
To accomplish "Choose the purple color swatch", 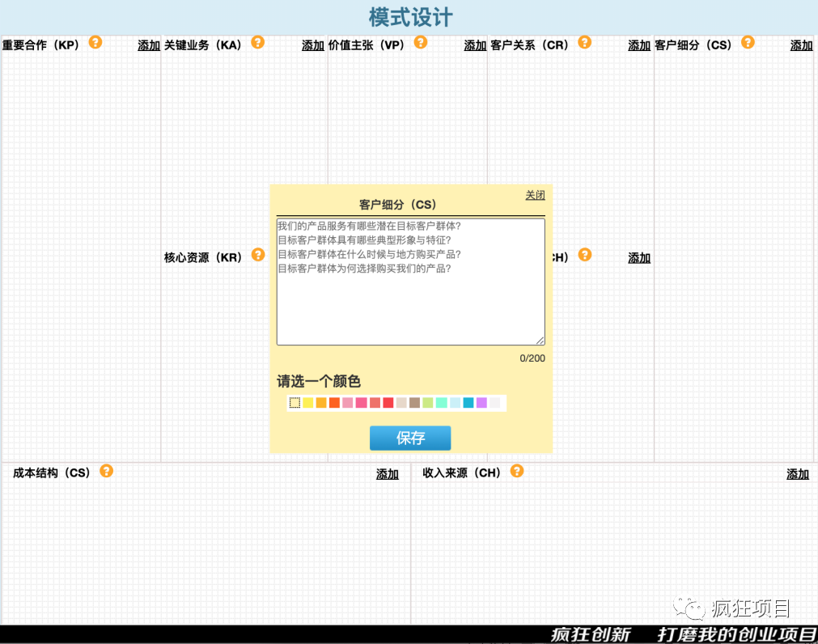I will click(x=481, y=403).
